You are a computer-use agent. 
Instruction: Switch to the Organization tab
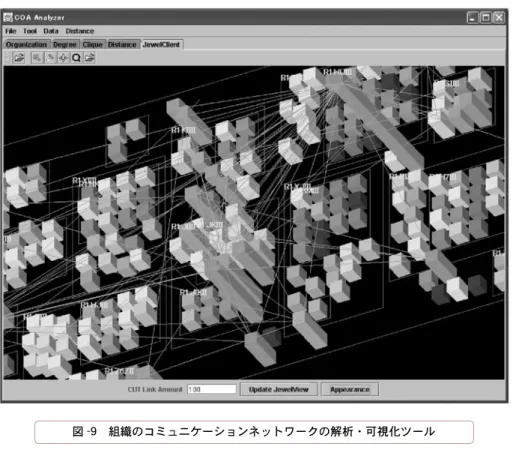(x=26, y=44)
